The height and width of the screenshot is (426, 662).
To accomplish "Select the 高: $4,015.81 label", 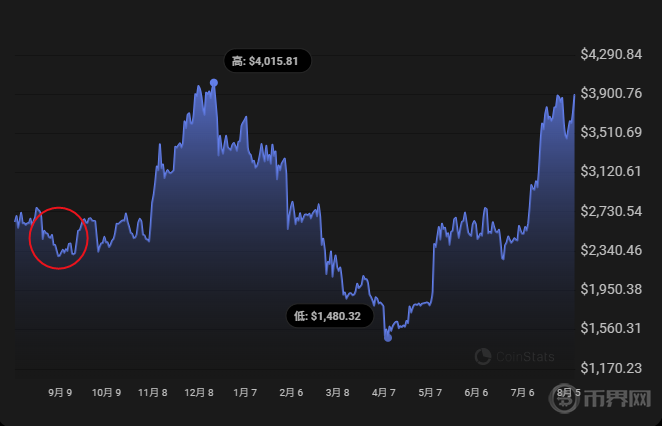I will tap(265, 61).
